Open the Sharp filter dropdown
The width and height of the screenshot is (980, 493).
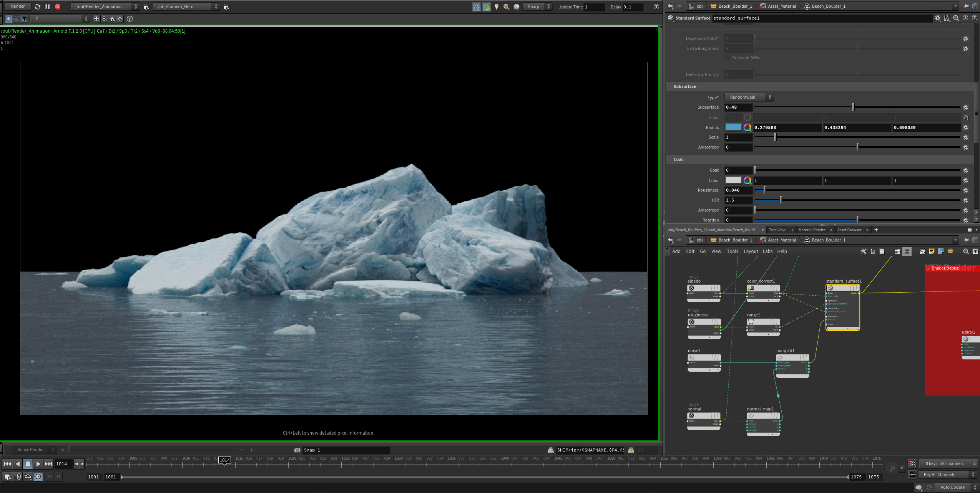pos(537,7)
